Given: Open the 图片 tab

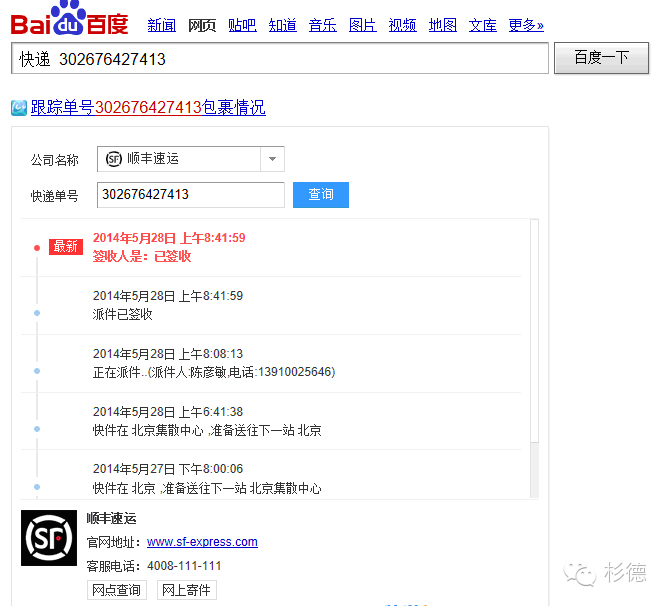Looking at the screenshot, I should pyautogui.click(x=362, y=25).
